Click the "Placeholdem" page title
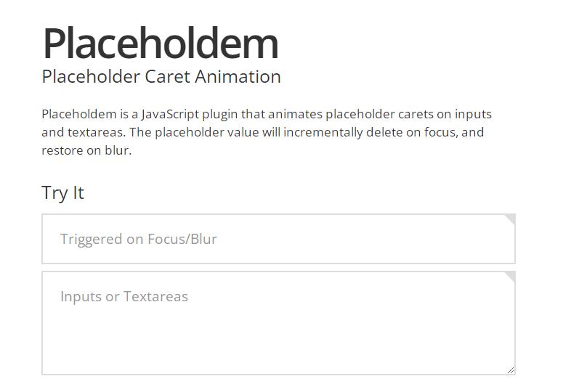579x392 pixels. click(x=161, y=43)
